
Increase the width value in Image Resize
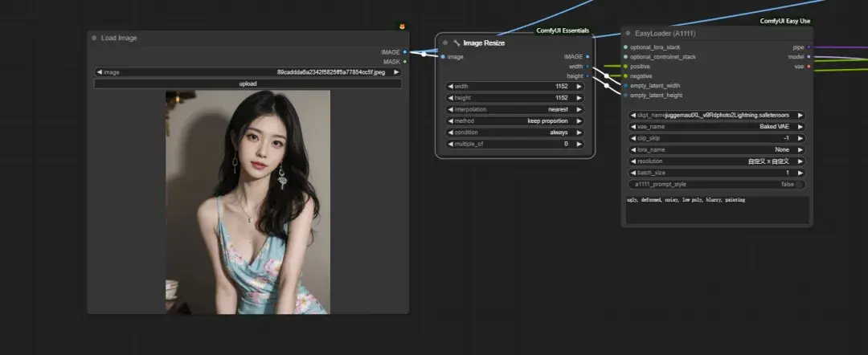pyautogui.click(x=579, y=86)
